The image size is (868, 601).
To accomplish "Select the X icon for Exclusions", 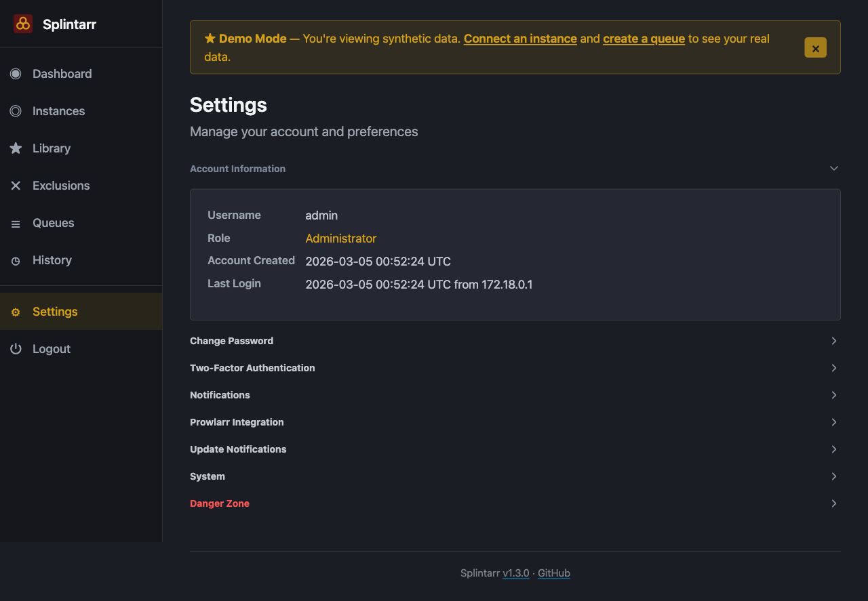I will (x=16, y=186).
